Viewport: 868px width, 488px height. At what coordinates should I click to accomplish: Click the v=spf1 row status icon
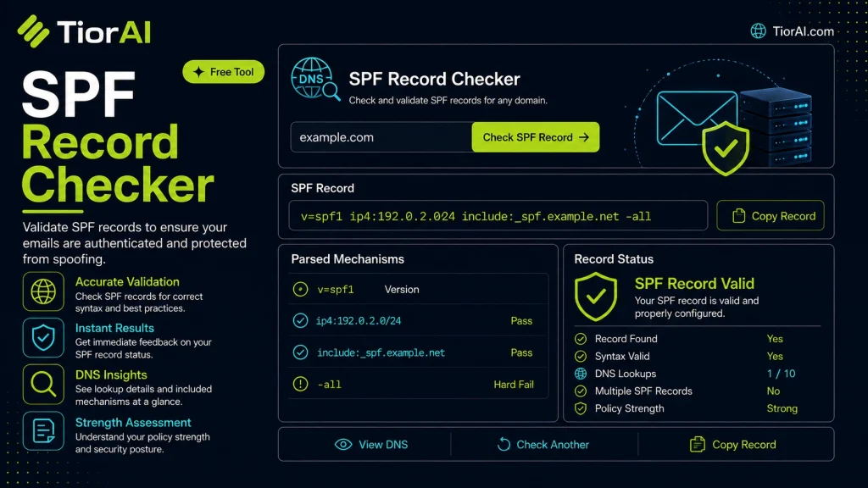coord(301,289)
